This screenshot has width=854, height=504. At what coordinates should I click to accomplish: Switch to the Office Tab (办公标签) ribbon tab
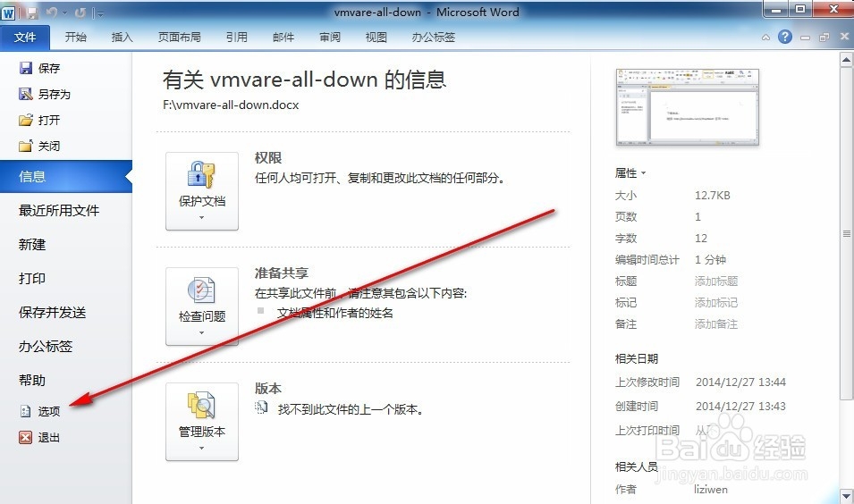pyautogui.click(x=434, y=37)
